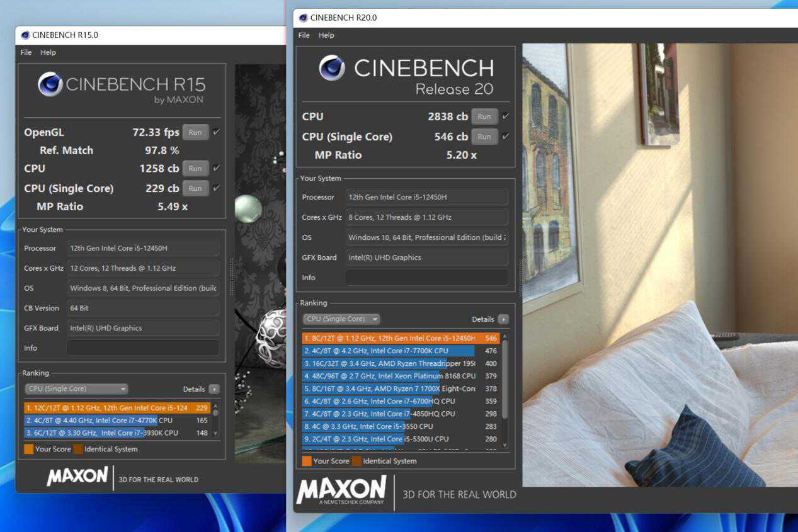Click the orange Your Score swatch in R20
This screenshot has height=532, width=798.
pyautogui.click(x=307, y=461)
